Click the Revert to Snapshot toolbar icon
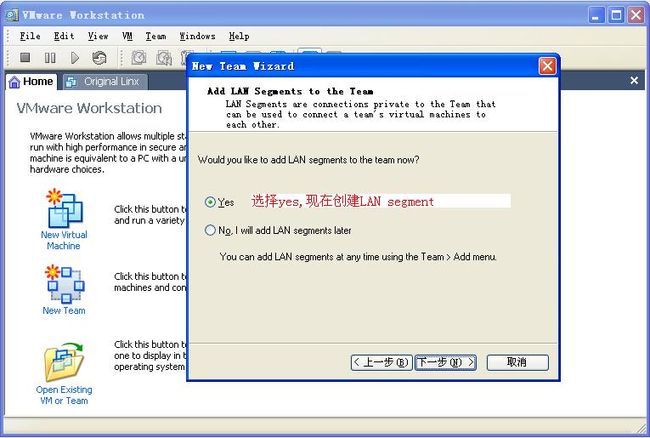 (x=164, y=58)
